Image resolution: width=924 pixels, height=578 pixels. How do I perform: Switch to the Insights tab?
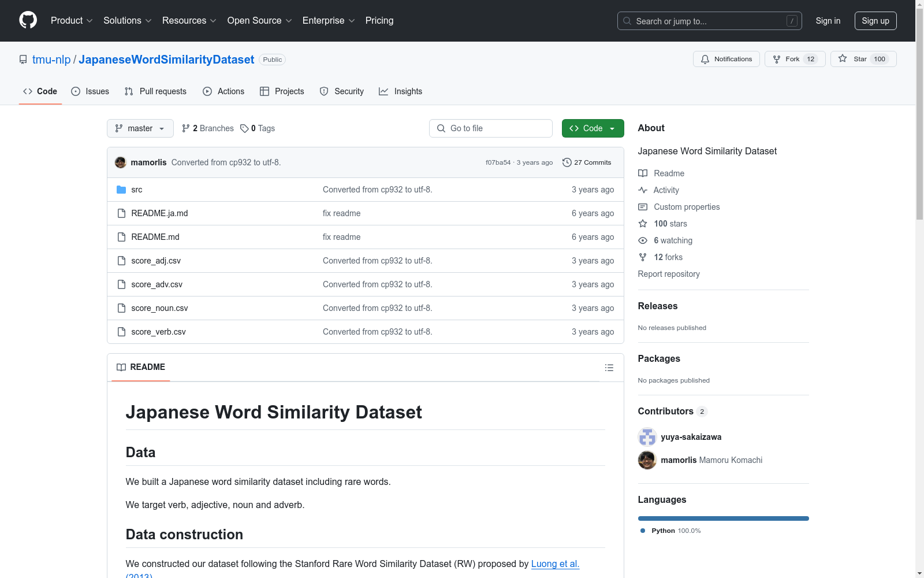pos(401,91)
